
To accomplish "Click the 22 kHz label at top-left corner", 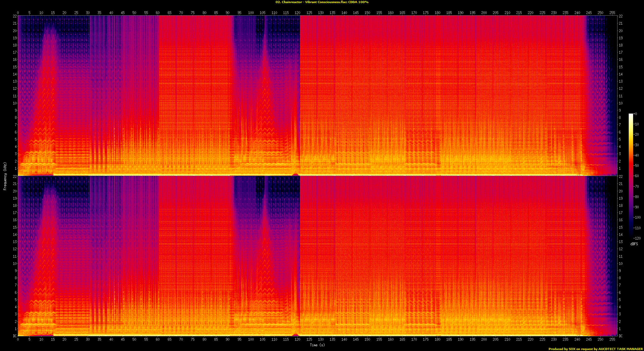I will 15,16.
